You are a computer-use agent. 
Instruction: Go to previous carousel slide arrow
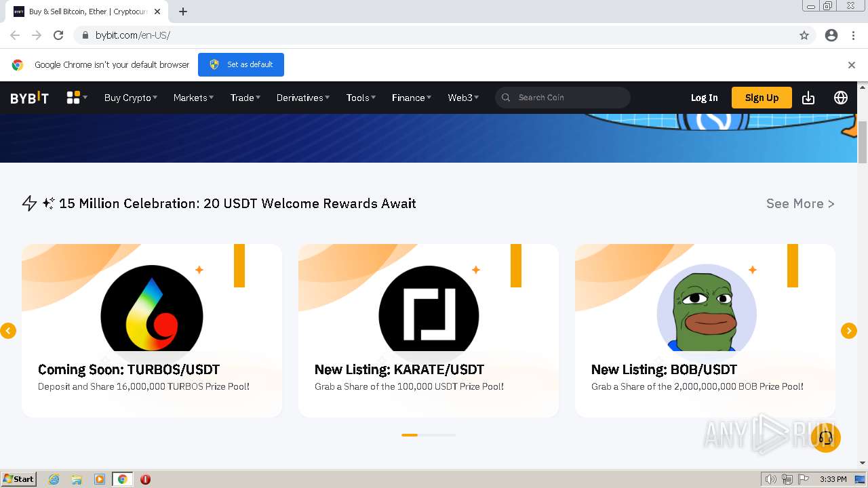8,331
